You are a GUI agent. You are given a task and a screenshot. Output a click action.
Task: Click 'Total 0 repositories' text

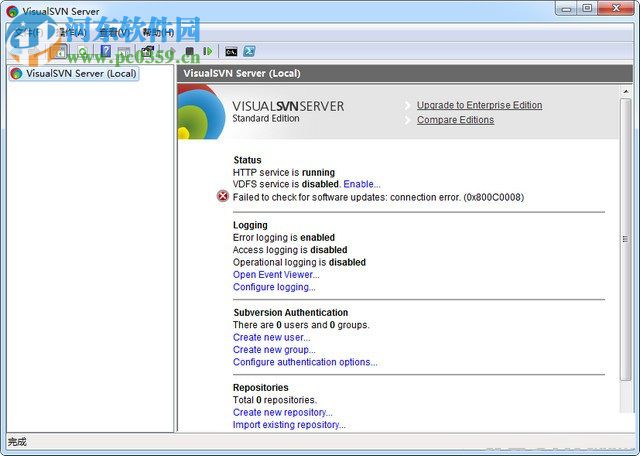(x=275, y=400)
